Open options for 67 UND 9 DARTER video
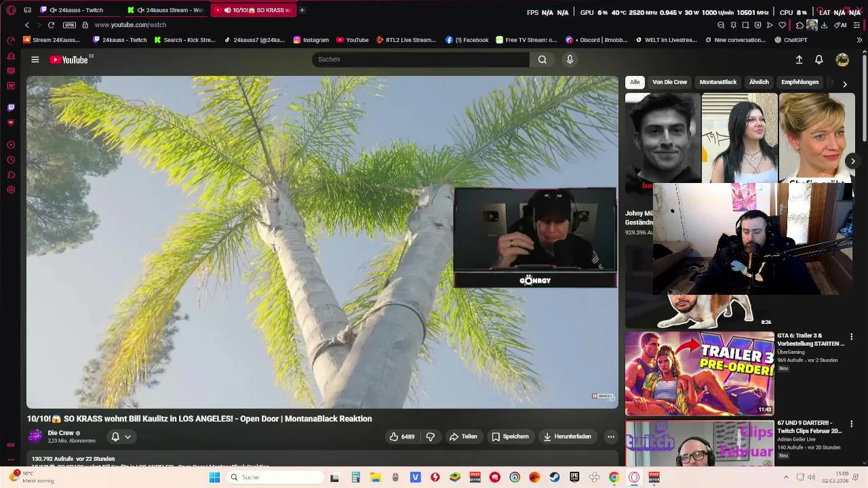This screenshot has width=868, height=488. [x=852, y=424]
